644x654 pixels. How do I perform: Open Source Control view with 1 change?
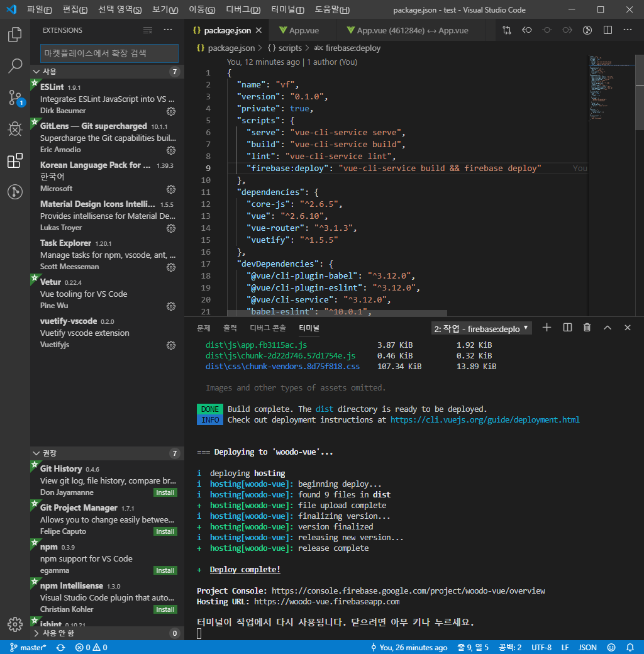[16, 98]
